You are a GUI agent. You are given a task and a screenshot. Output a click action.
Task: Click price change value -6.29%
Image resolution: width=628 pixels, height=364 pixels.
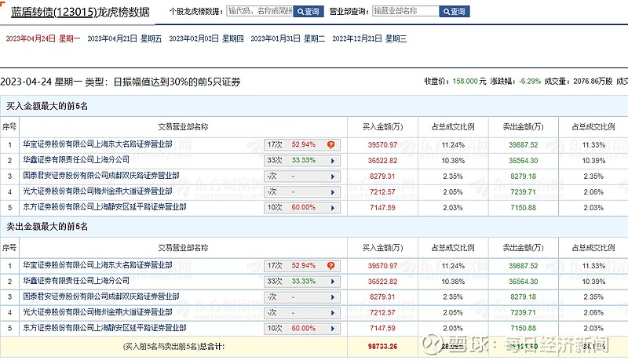[x=530, y=82]
